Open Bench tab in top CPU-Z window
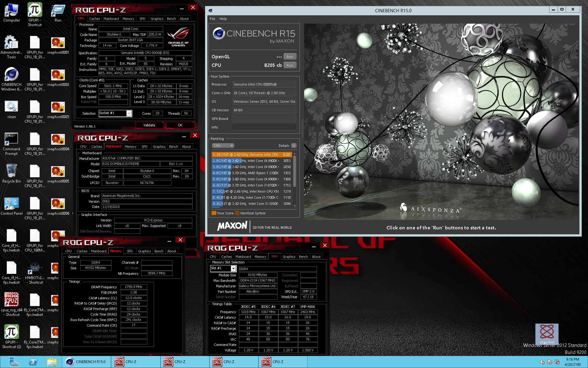This screenshot has height=368, width=588. click(171, 19)
